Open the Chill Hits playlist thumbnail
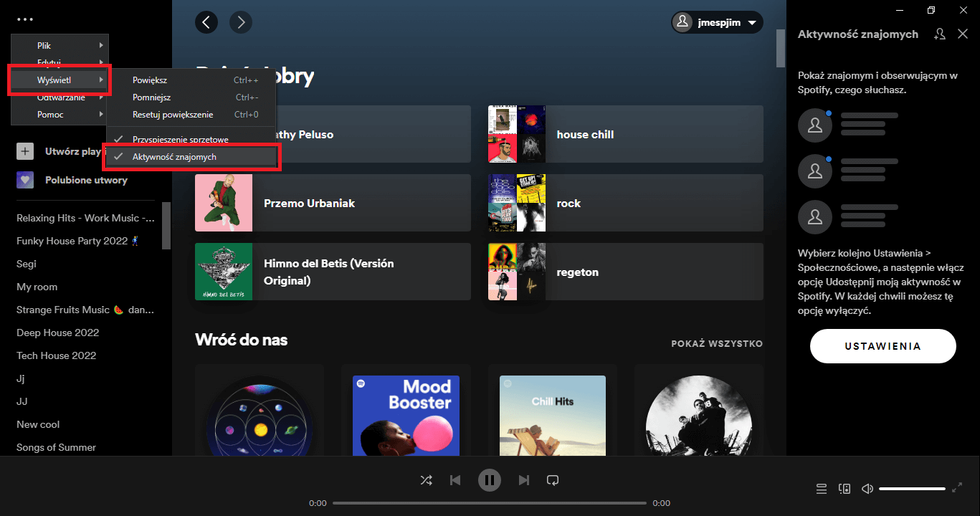 [553, 416]
